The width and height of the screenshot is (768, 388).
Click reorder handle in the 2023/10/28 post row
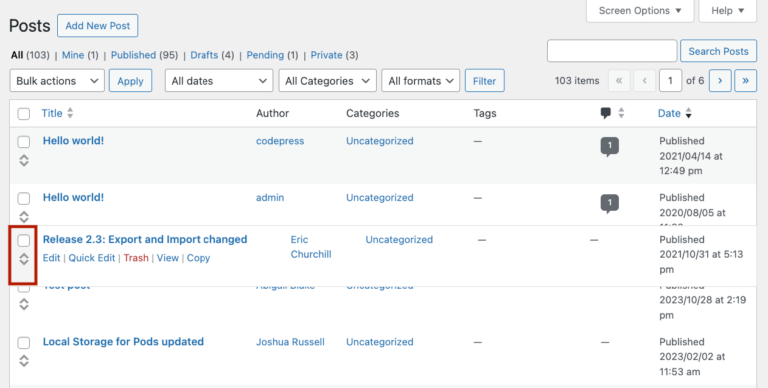(x=24, y=304)
